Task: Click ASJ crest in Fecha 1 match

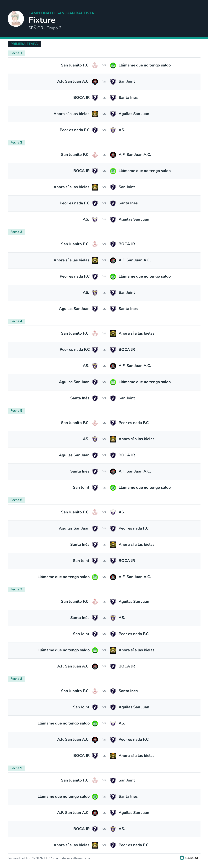Action: [113, 130]
